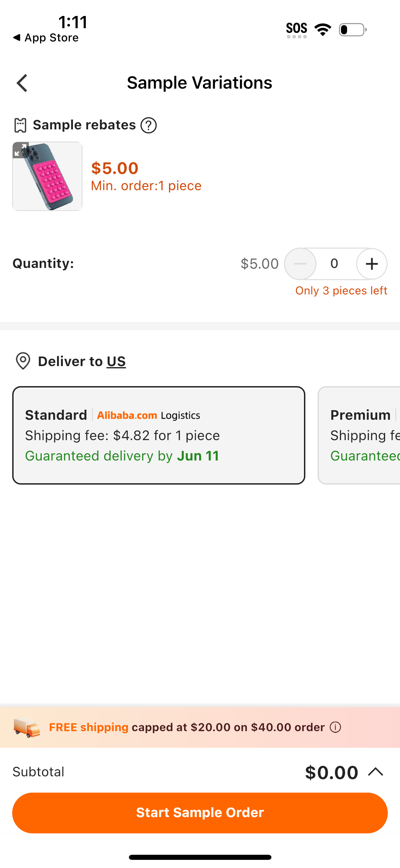
Task: Decrease quantity with minus button
Action: [x=300, y=264]
